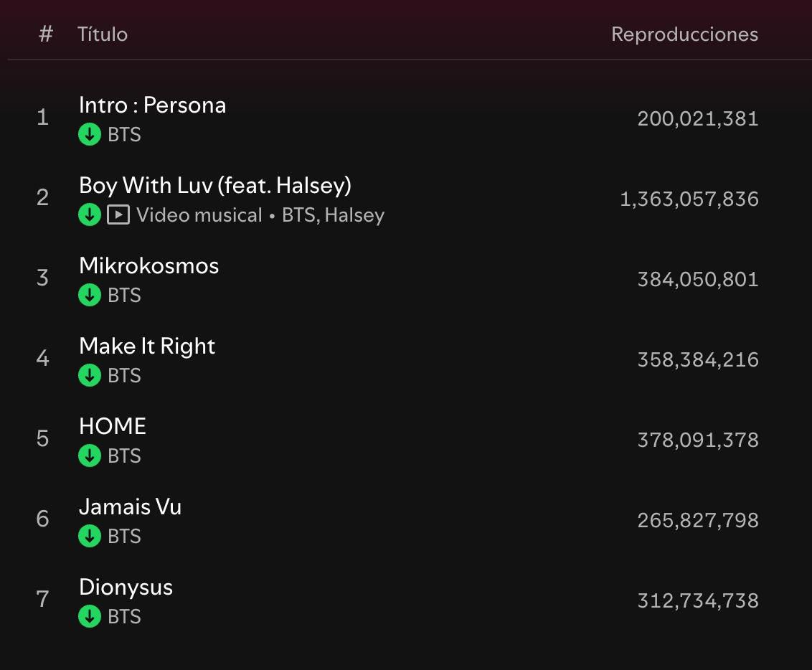Click track number 7 for Dionysus
The width and height of the screenshot is (812, 670).
[x=42, y=600]
